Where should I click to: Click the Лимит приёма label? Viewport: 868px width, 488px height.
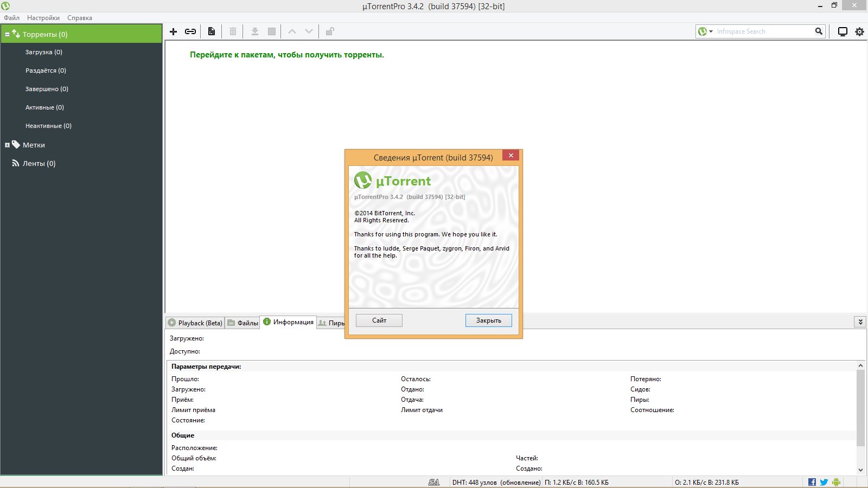click(193, 410)
